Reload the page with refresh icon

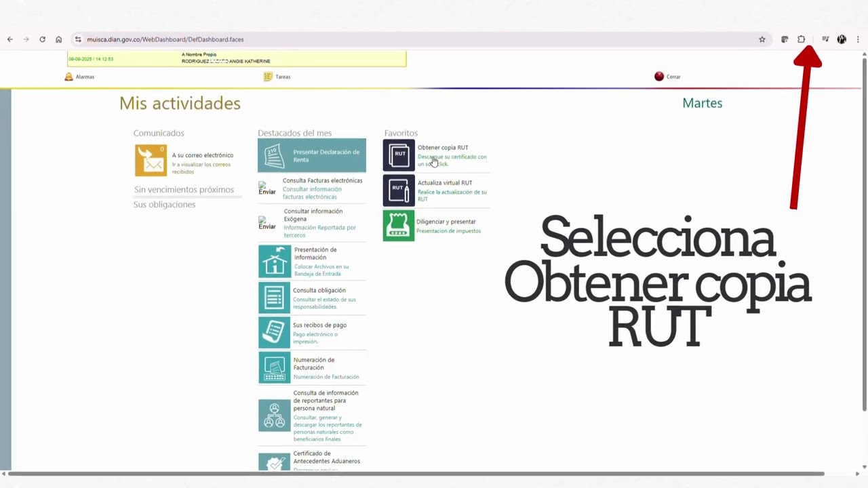(x=42, y=39)
